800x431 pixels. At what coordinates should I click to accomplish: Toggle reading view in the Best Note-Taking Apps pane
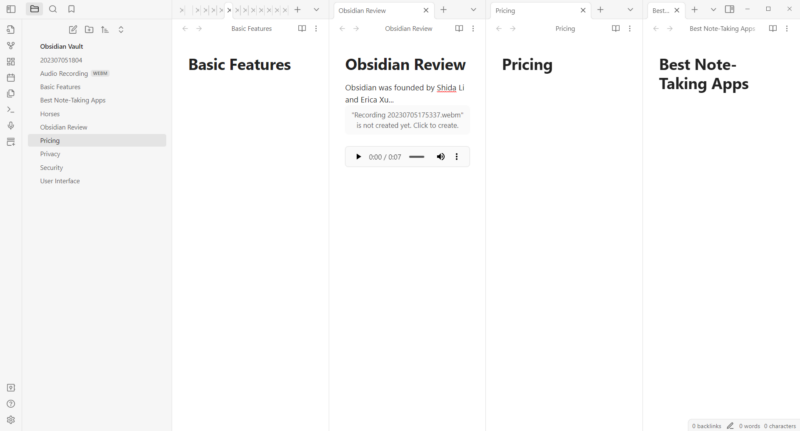[x=773, y=29]
